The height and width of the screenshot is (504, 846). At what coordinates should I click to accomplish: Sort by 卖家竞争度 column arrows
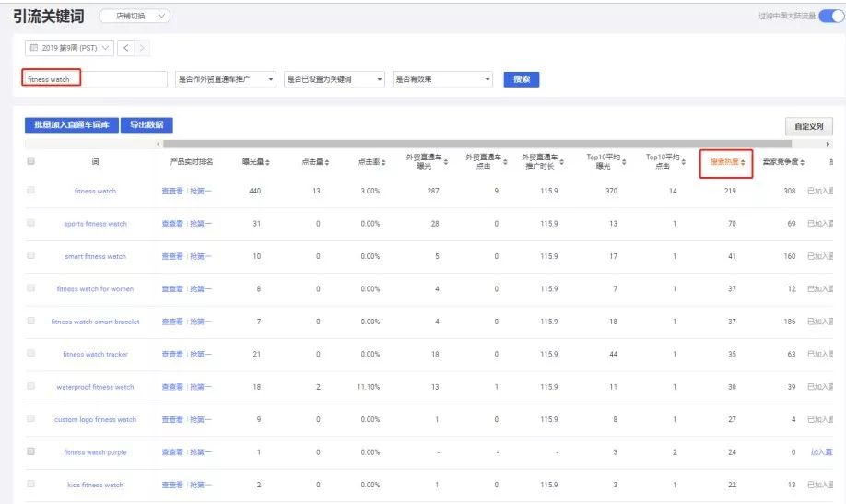click(803, 162)
